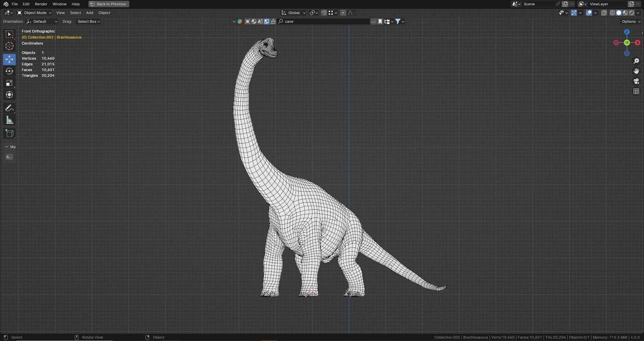Screen dimensions: 644x341
Task: Select the Add Cube tool
Action: coord(9,133)
